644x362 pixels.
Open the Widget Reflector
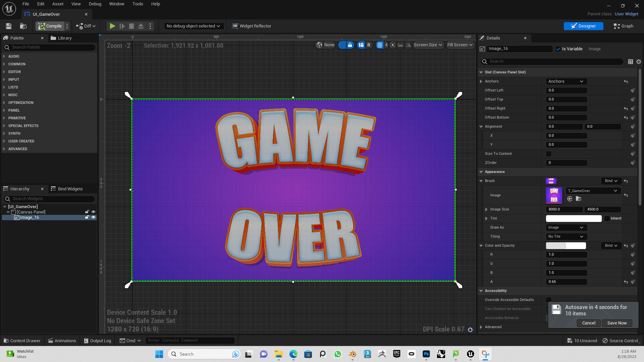252,26
